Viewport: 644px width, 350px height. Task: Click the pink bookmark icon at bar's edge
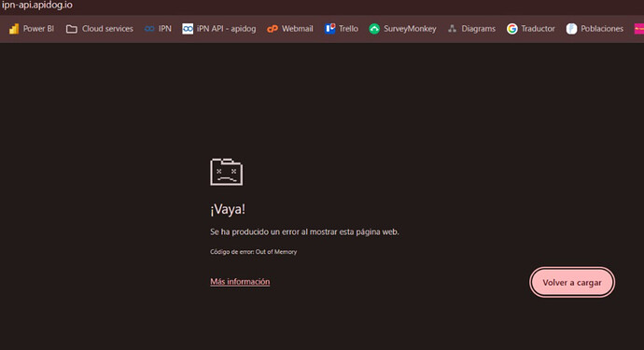(639, 29)
